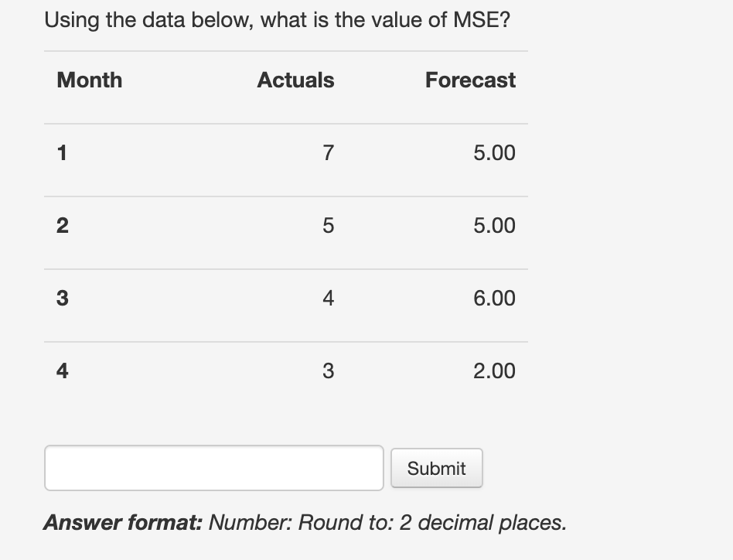Select month 4 in the table
The width and height of the screenshot is (733, 560).
click(x=62, y=370)
